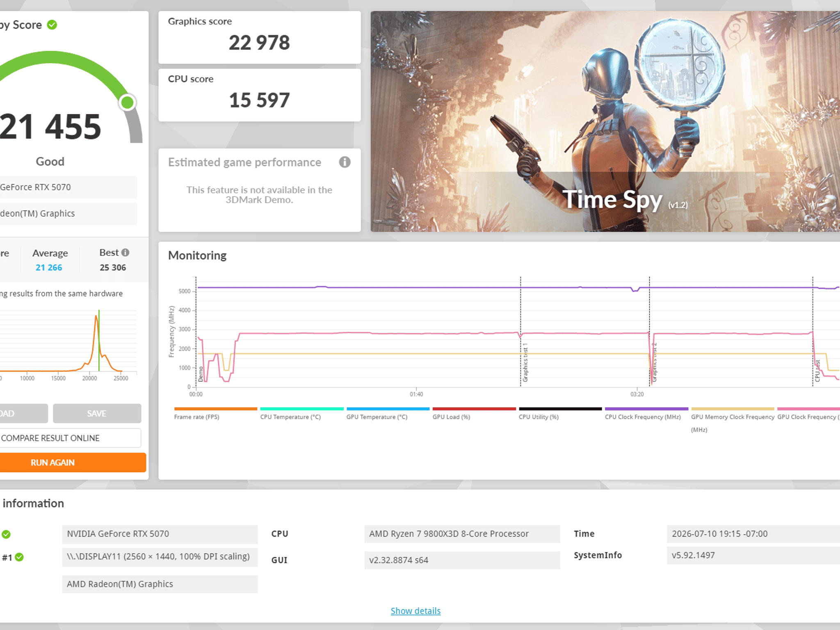Toggle the CPU Clock Frequency legend item
The width and height of the screenshot is (840, 630).
coord(646,414)
